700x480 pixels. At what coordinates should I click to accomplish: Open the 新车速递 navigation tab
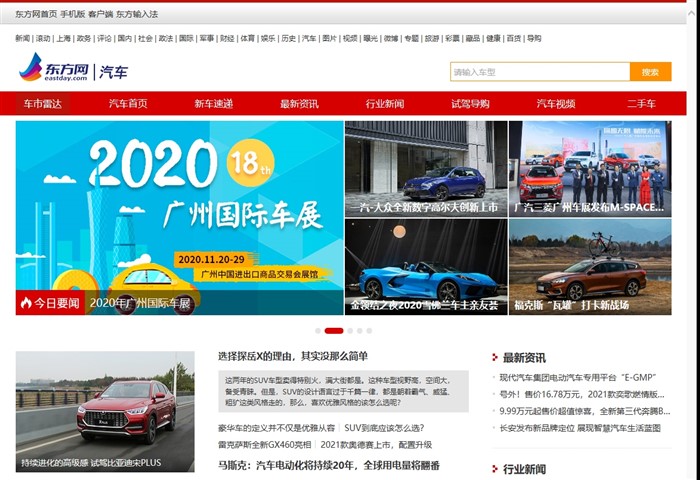pyautogui.click(x=214, y=104)
